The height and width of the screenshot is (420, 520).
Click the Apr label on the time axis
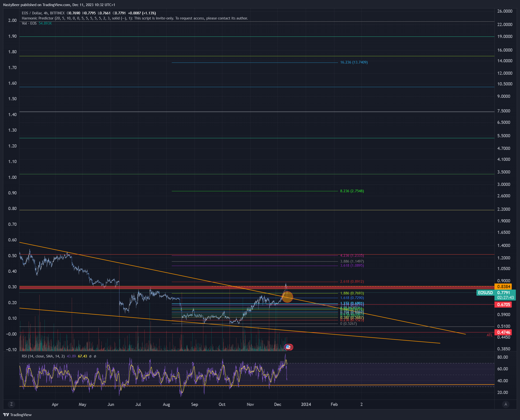pos(55,404)
